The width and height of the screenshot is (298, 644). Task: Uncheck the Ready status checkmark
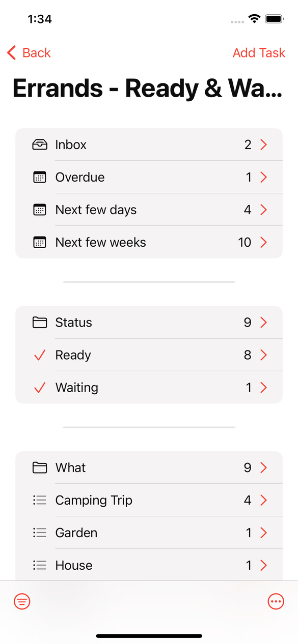tap(40, 355)
